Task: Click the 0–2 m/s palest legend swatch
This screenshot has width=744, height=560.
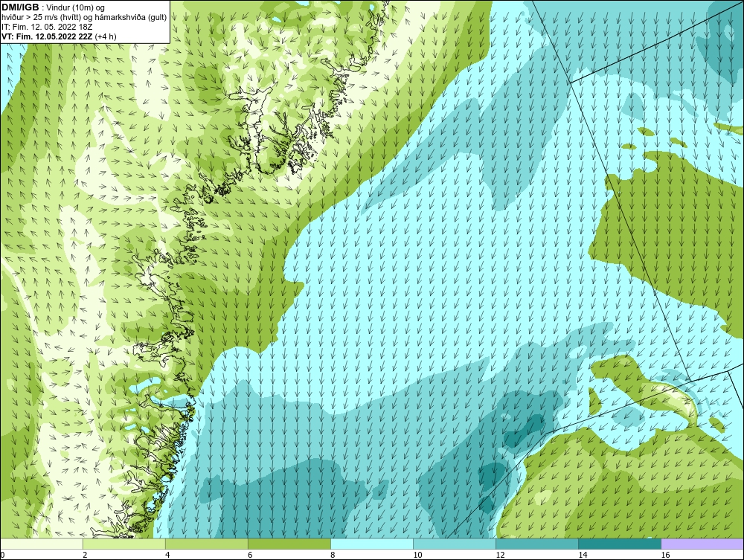Action: 42,544
